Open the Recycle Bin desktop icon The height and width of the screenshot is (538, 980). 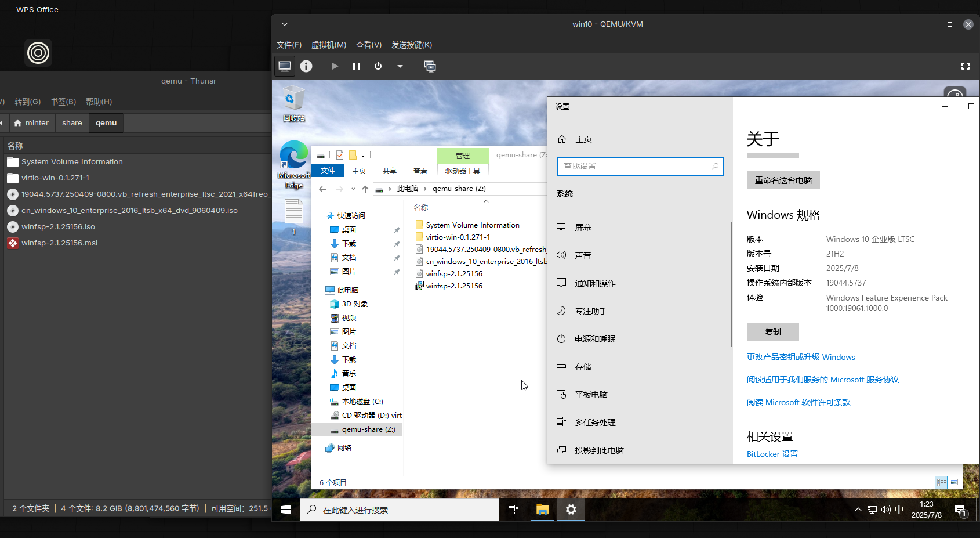pyautogui.click(x=294, y=104)
